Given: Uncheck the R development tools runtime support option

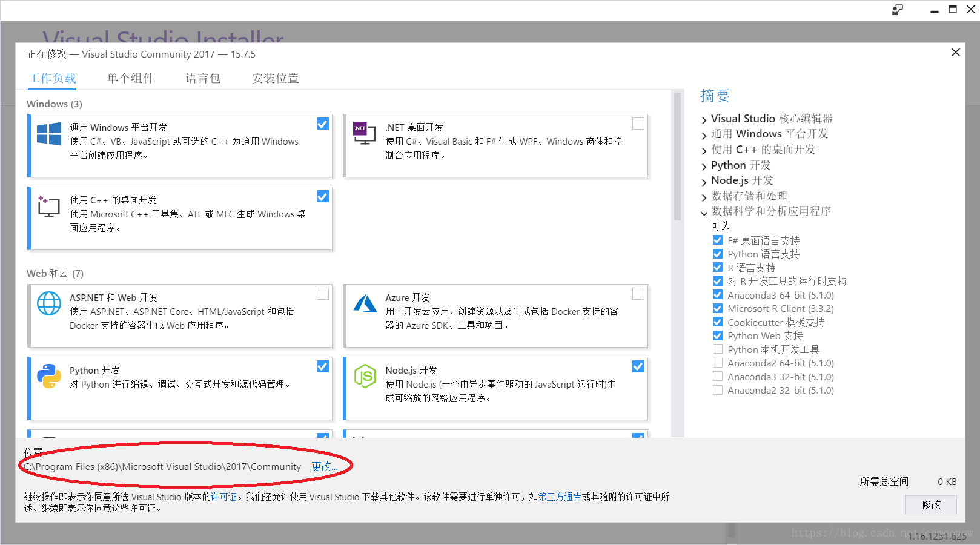Looking at the screenshot, I should click(718, 281).
